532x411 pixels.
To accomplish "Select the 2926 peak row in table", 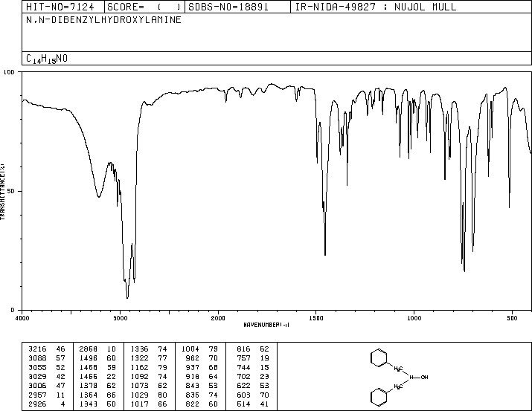I will pos(47,404).
